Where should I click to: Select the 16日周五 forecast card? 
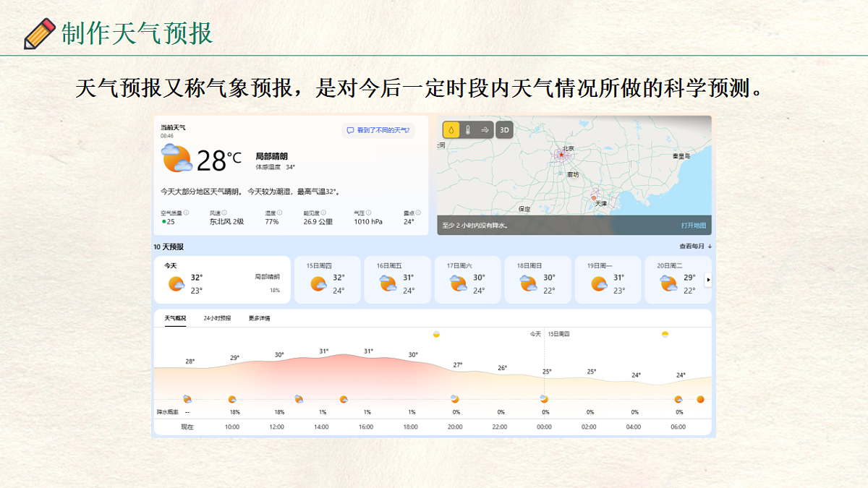pos(397,280)
